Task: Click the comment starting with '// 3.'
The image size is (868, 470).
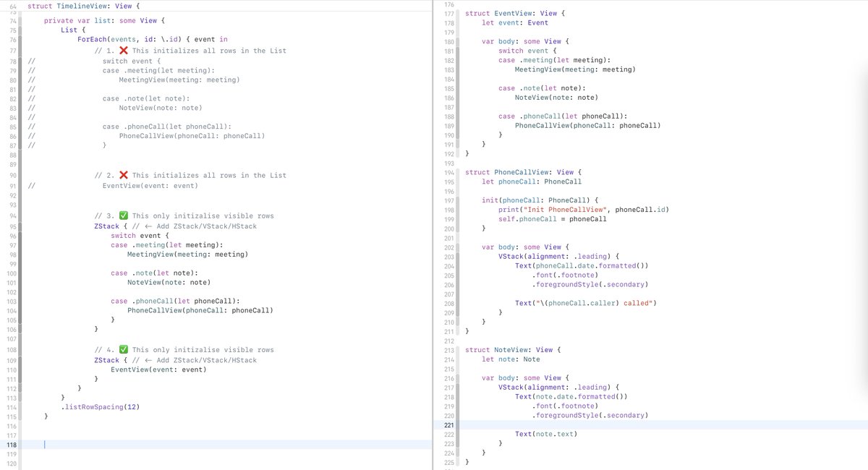Action: [184, 215]
